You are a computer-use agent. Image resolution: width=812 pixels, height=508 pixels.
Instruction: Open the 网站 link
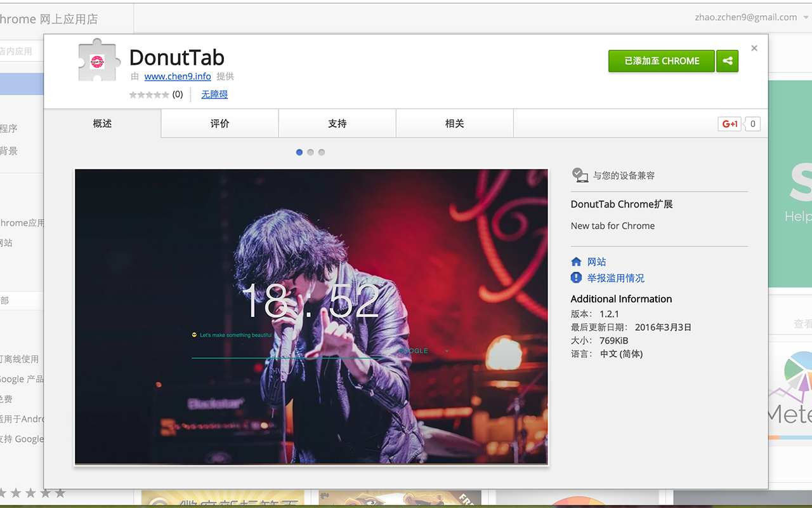(596, 262)
